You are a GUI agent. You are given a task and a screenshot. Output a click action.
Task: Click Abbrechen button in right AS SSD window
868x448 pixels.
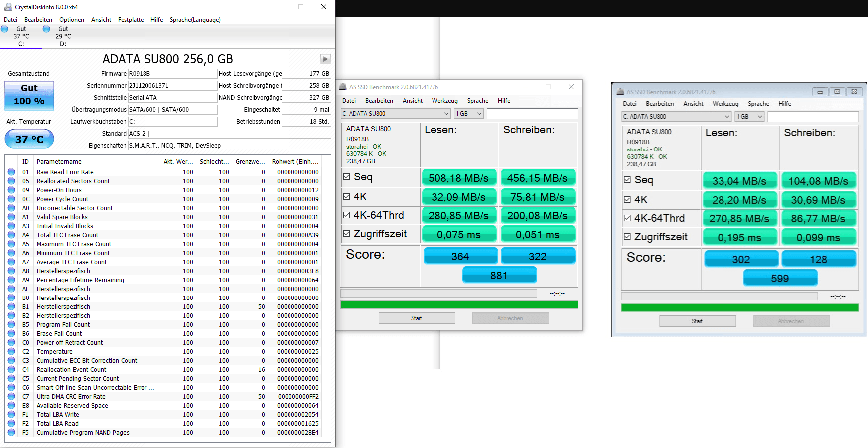tap(791, 321)
